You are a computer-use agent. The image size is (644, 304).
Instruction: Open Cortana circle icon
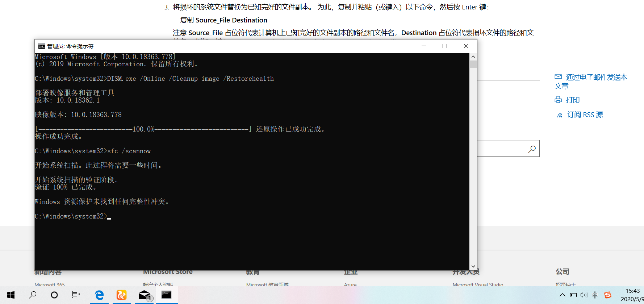coord(54,295)
